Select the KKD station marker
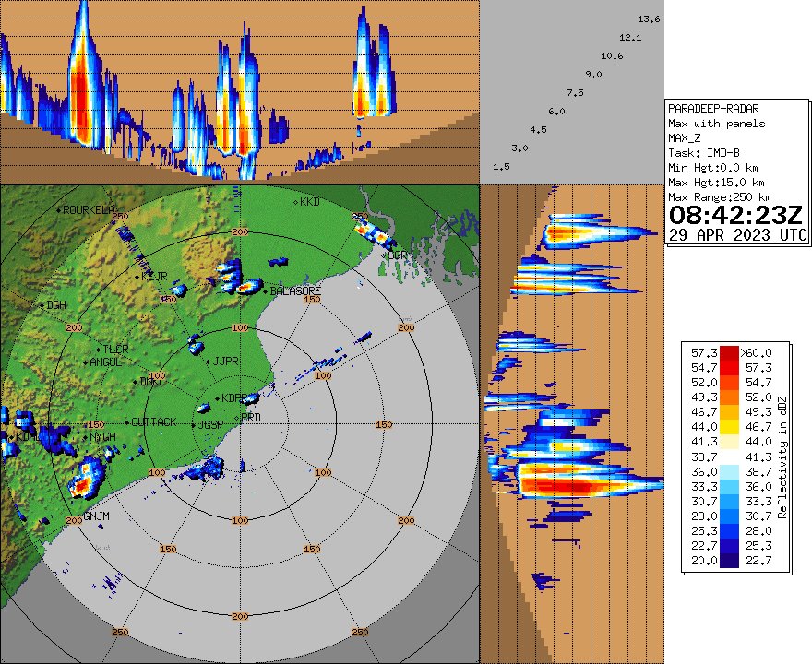 tap(294, 201)
